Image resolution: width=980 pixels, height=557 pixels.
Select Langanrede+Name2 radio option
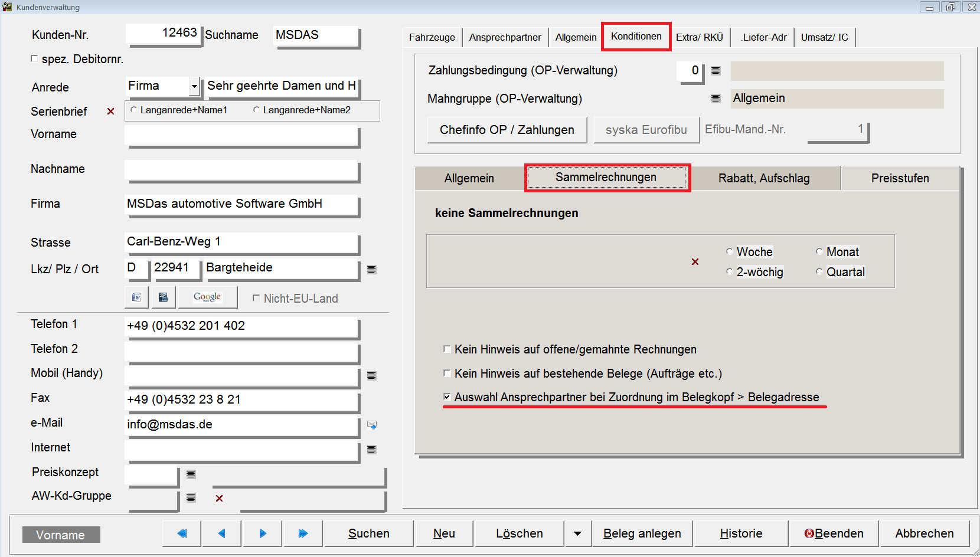(256, 110)
